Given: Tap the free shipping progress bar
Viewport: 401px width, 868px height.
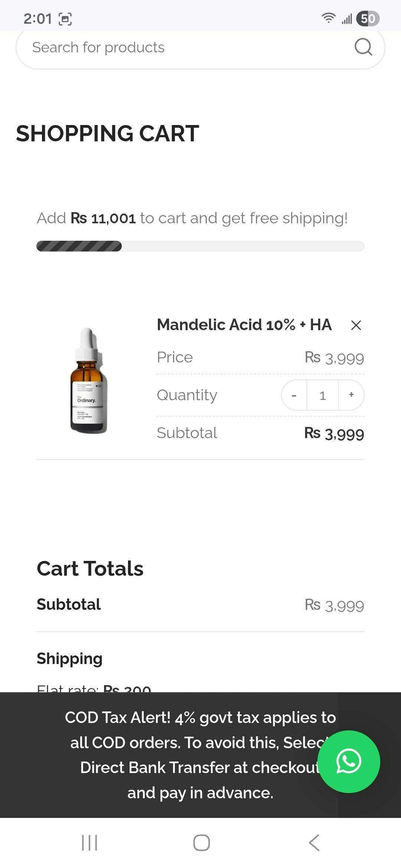Looking at the screenshot, I should tap(200, 246).
